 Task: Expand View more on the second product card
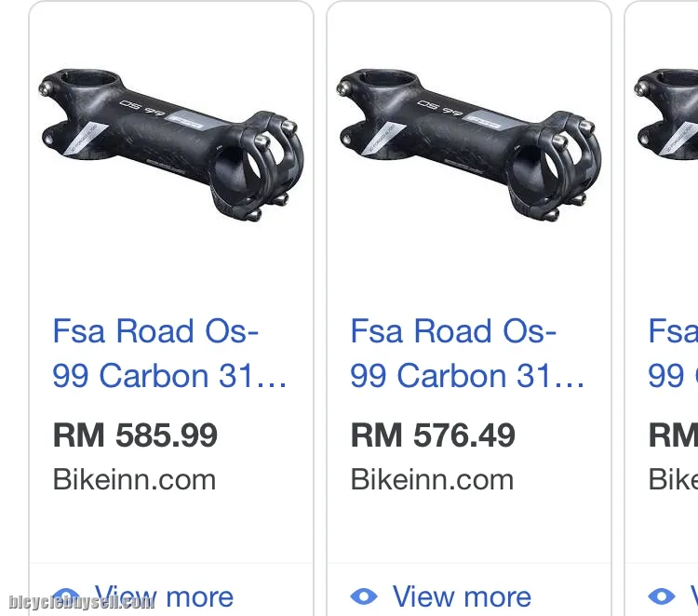tap(462, 596)
